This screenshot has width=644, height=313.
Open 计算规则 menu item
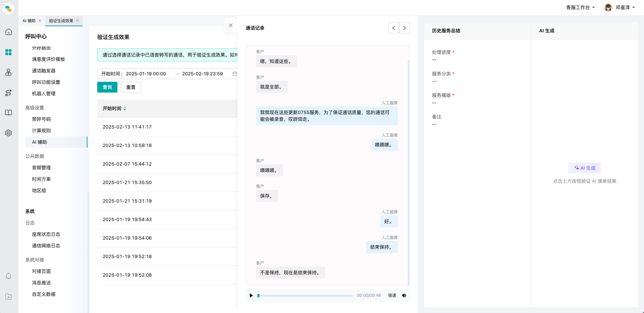coord(41,131)
